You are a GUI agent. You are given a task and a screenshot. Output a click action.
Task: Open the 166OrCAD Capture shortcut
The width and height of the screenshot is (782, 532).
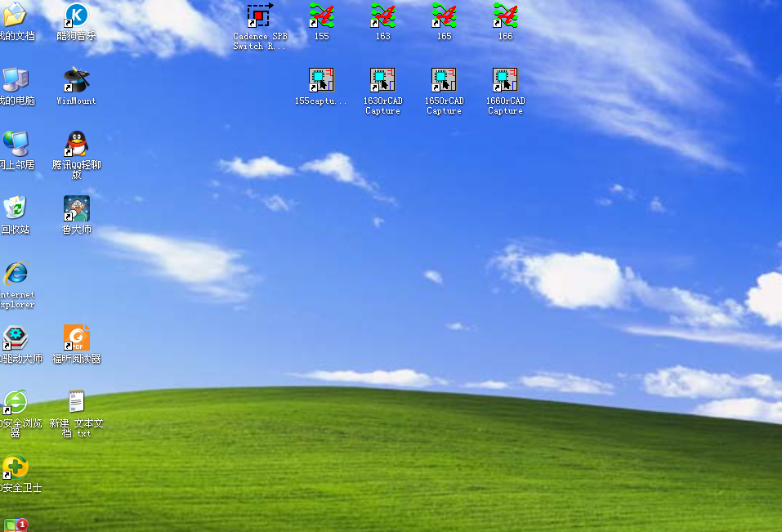click(x=505, y=80)
